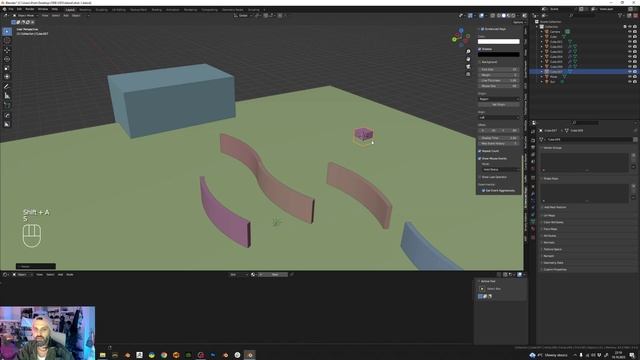Select the Scale tool
Viewport: 640px width, 360px height.
7,68
